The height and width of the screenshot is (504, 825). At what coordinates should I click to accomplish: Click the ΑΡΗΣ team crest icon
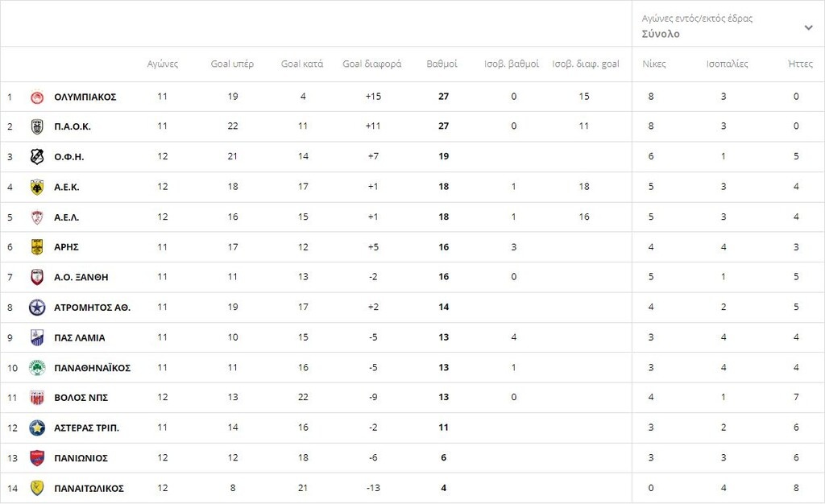pyautogui.click(x=37, y=247)
